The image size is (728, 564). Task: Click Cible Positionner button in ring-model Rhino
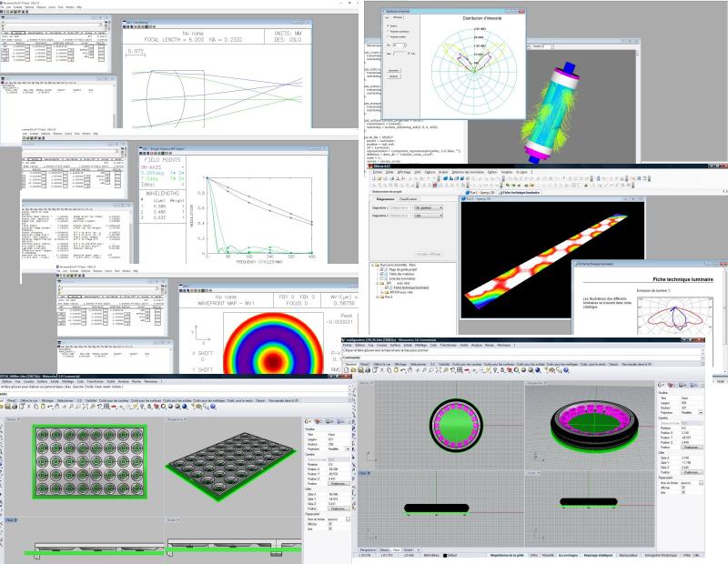(692, 472)
